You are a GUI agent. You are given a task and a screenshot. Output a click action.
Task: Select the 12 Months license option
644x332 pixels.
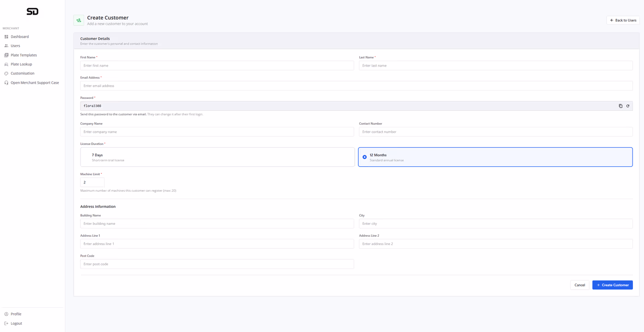click(495, 157)
